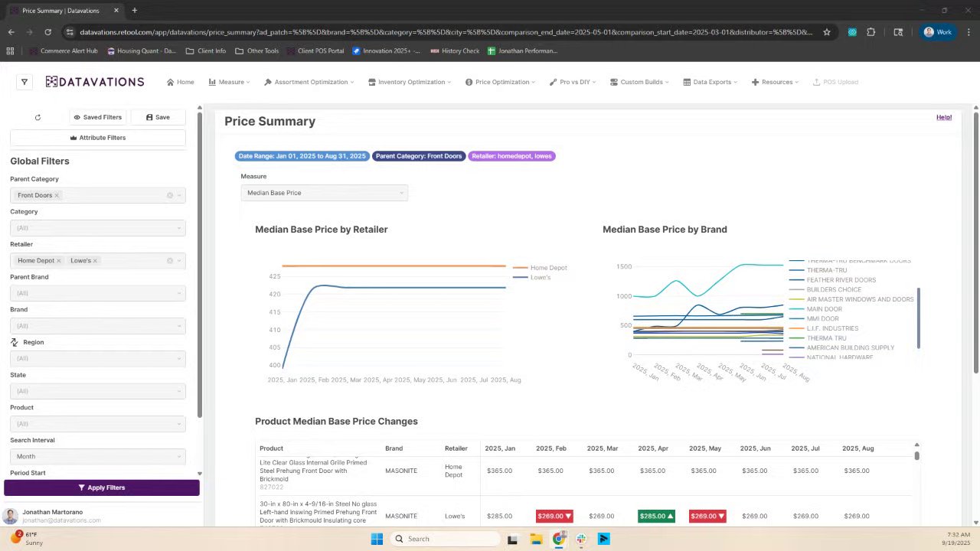This screenshot has height=551, width=980.
Task: Click the filter funnel icon beside the logo
Action: click(24, 82)
